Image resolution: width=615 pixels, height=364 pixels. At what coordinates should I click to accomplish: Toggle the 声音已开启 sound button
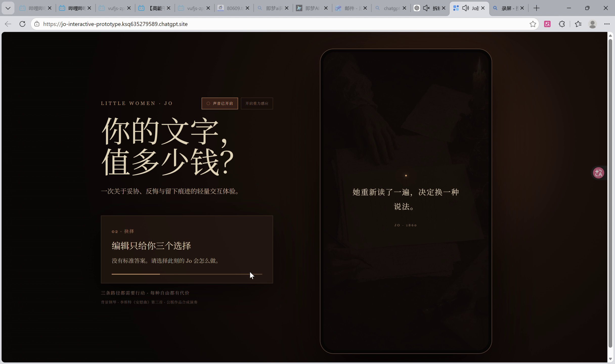[219, 103]
